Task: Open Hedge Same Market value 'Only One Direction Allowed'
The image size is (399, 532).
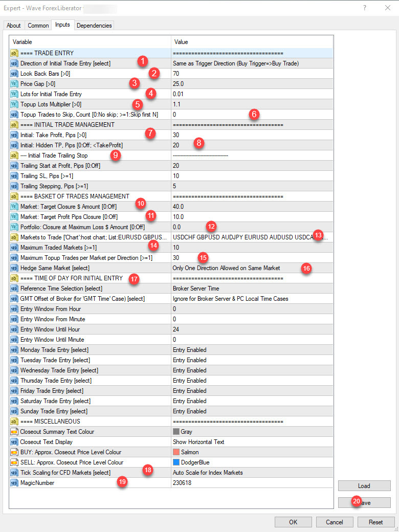Action: pos(252,268)
